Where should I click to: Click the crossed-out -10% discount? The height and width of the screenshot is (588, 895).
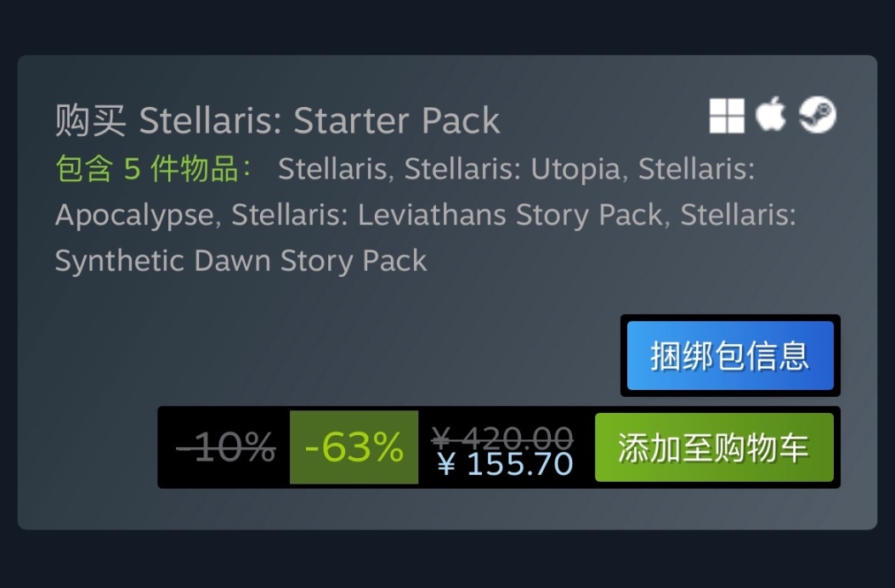click(x=225, y=447)
